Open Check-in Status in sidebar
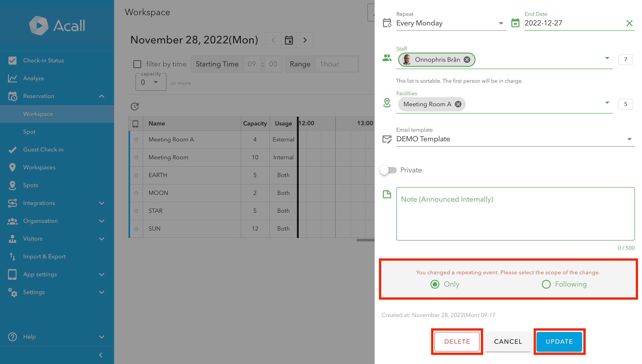Image resolution: width=642 pixels, height=364 pixels. (x=43, y=61)
